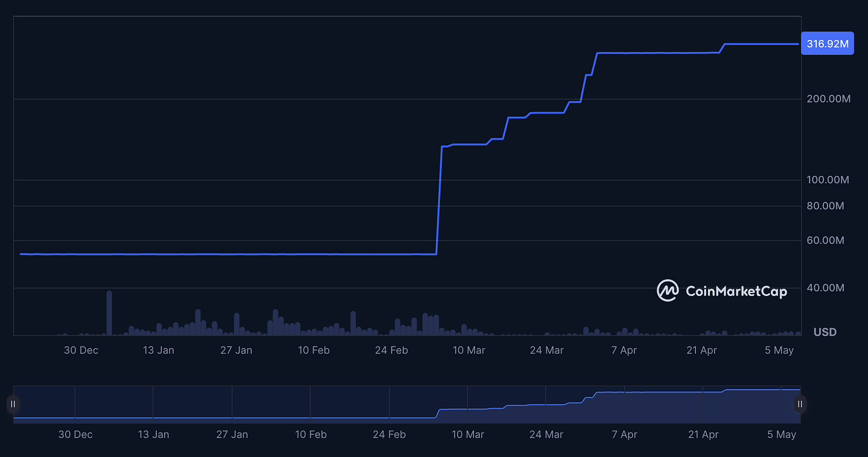The height and width of the screenshot is (457, 868).
Task: Click the 100.00M y-axis label
Action: 829,180
